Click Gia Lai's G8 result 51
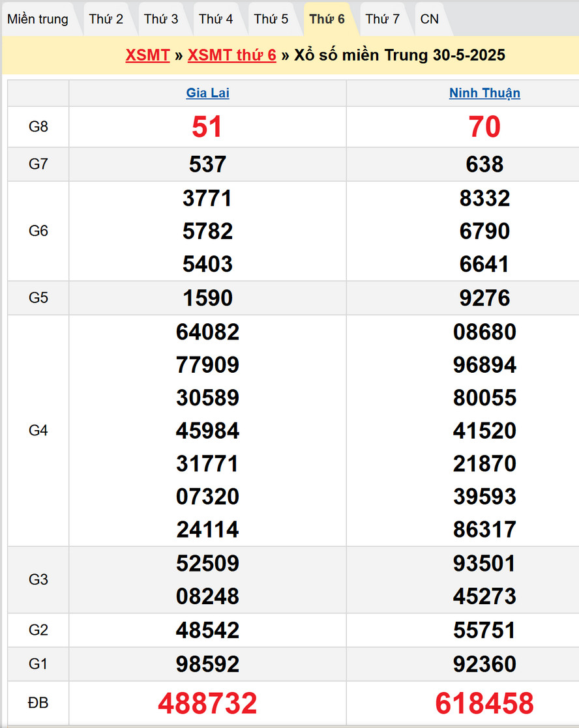579x728 pixels. pyautogui.click(x=207, y=127)
